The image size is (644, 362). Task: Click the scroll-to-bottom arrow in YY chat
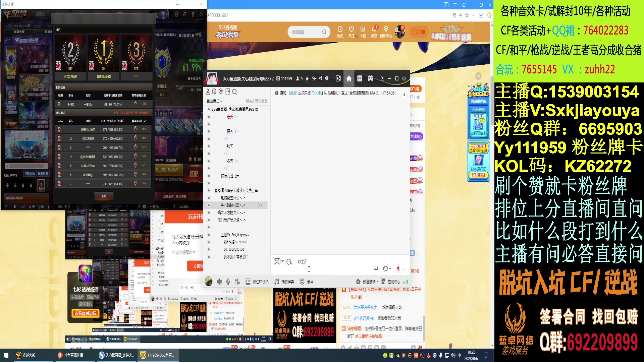[404, 95]
